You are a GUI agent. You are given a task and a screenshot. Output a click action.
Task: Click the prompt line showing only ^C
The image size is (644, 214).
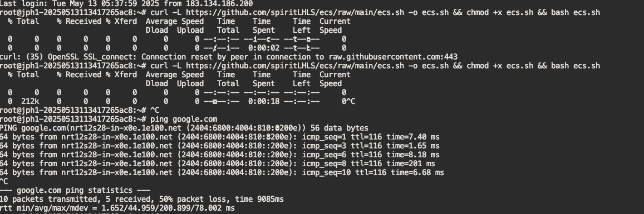click(x=80, y=110)
